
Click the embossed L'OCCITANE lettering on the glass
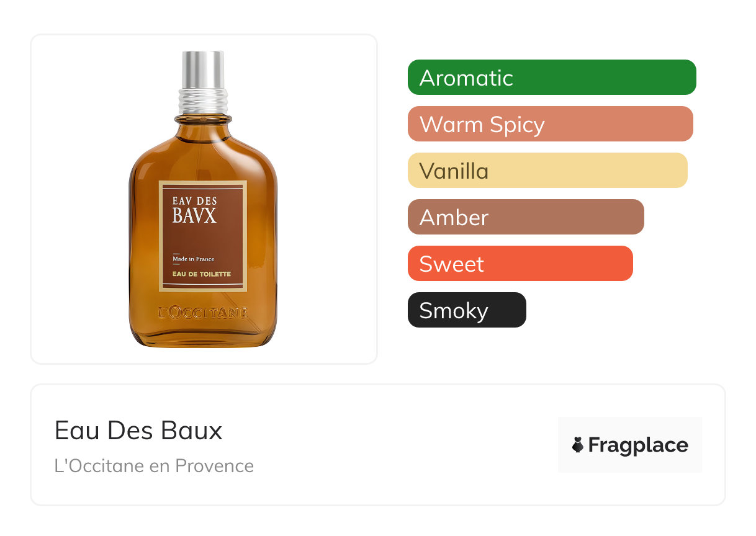pyautogui.click(x=203, y=312)
